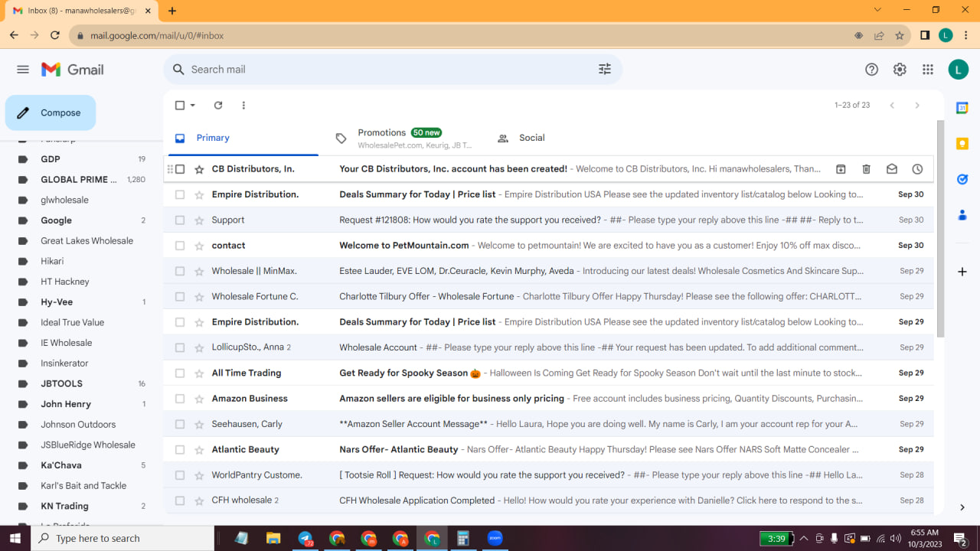Open the Google account avatar
The height and width of the screenshot is (551, 980).
pyautogui.click(x=959, y=70)
